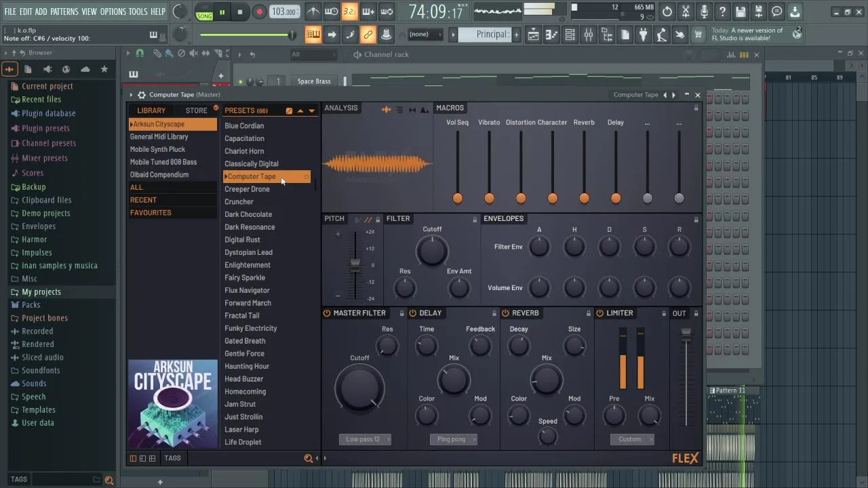
Task: Click the microphone one-click recording icon
Action: [704, 12]
